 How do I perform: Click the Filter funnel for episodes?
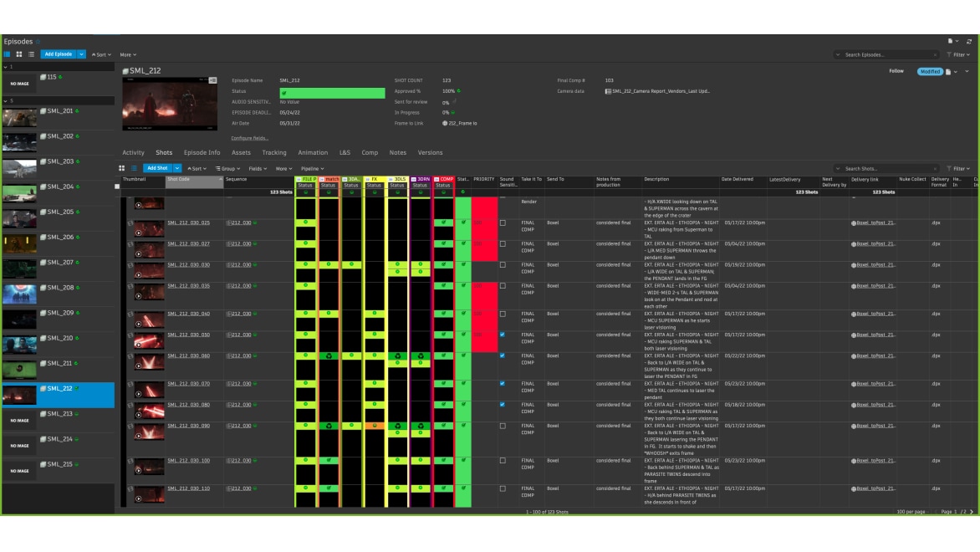tap(957, 54)
